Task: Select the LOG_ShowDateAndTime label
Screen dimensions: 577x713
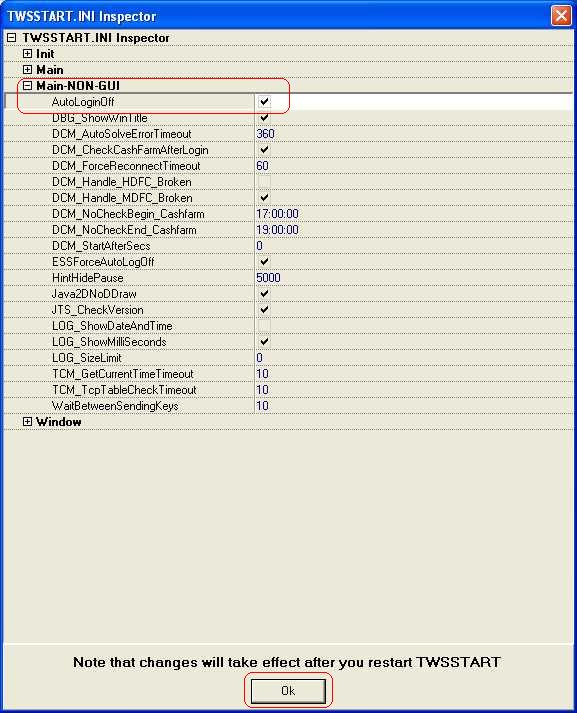Action: 112,326
